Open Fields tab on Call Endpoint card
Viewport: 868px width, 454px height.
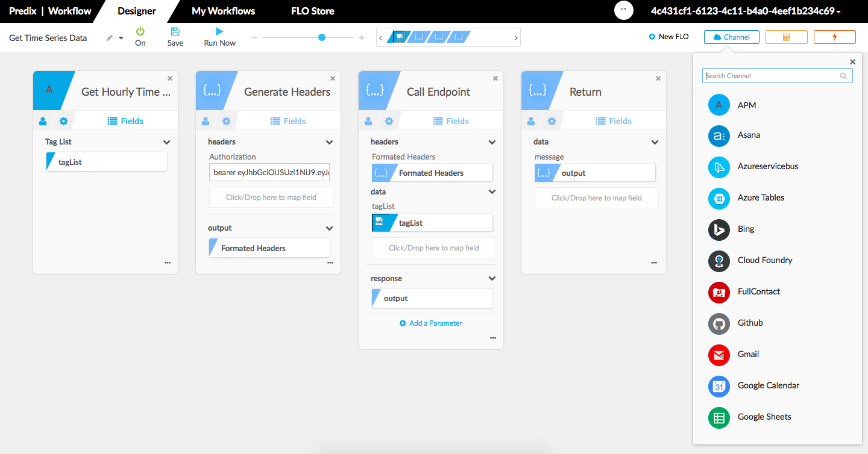451,121
